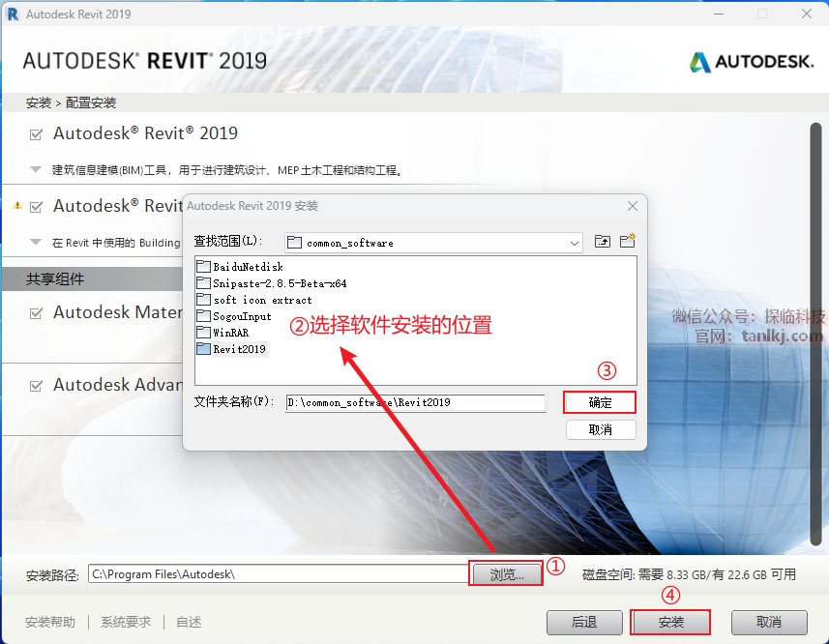Click the 浏览... browse button
Image resolution: width=829 pixels, height=644 pixels.
tap(507, 574)
